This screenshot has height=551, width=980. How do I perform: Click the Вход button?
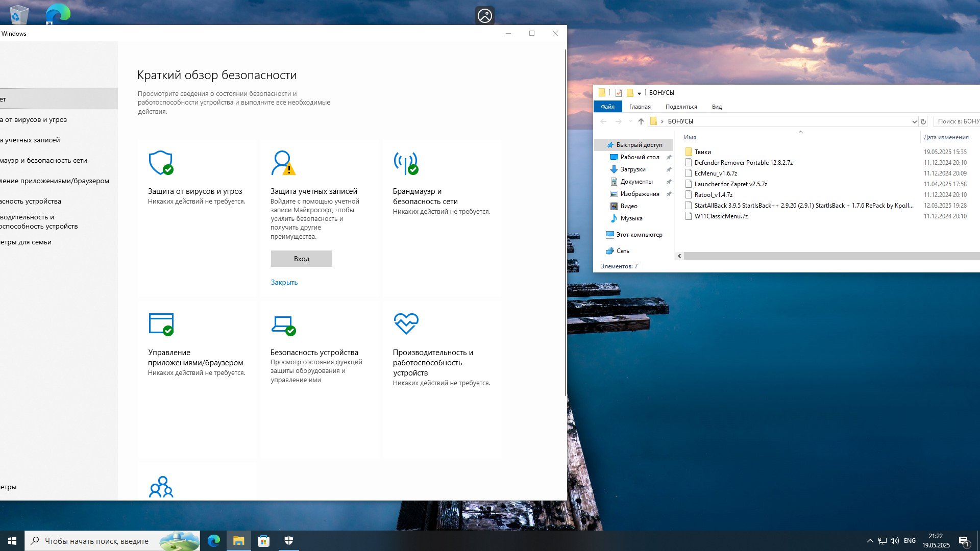tap(301, 259)
